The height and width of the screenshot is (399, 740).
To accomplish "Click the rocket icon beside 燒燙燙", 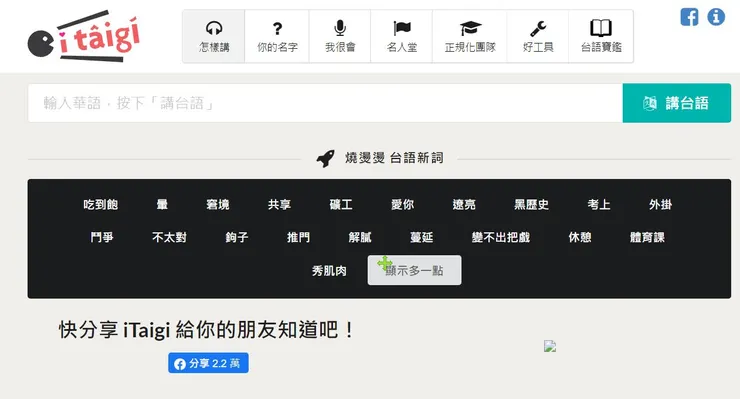I will click(326, 158).
